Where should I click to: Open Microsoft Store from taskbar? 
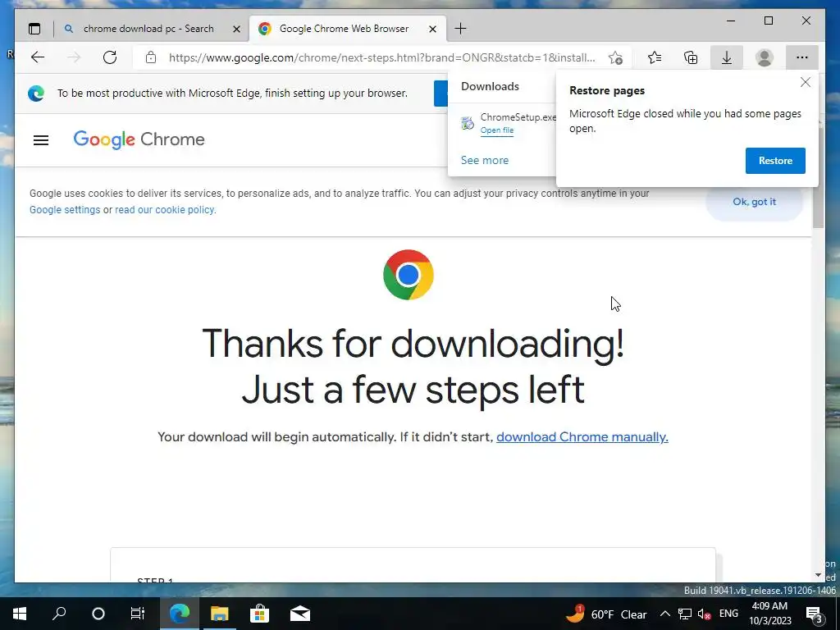click(259, 614)
